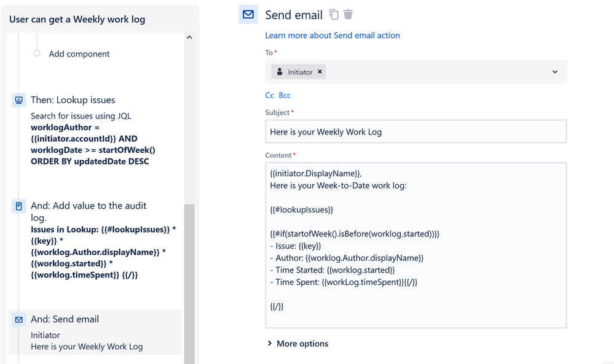
Task: Click the envelope icon beside Send email heading
Action: point(248,14)
